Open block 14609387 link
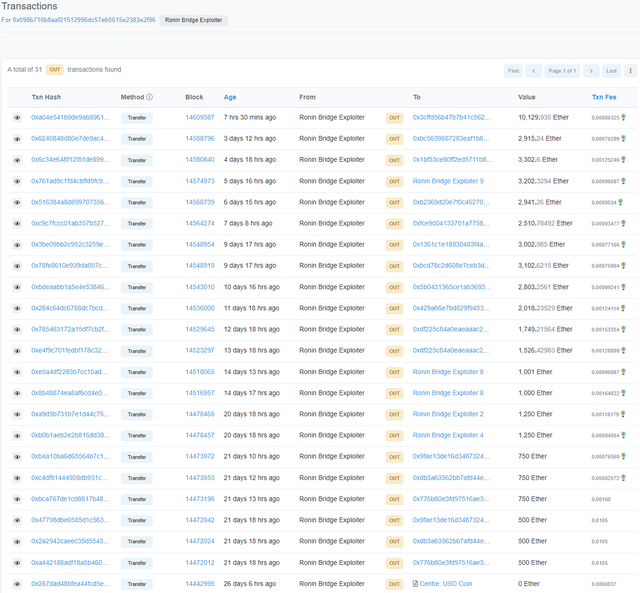 200,118
